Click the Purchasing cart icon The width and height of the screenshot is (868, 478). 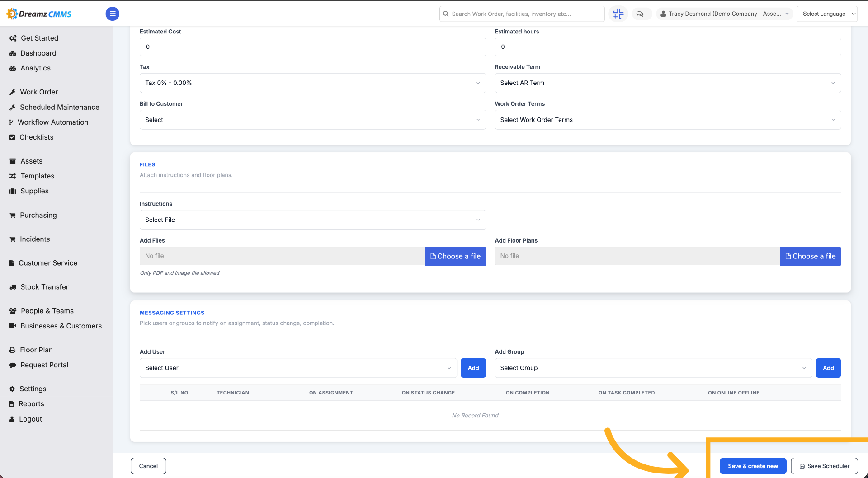coord(13,216)
